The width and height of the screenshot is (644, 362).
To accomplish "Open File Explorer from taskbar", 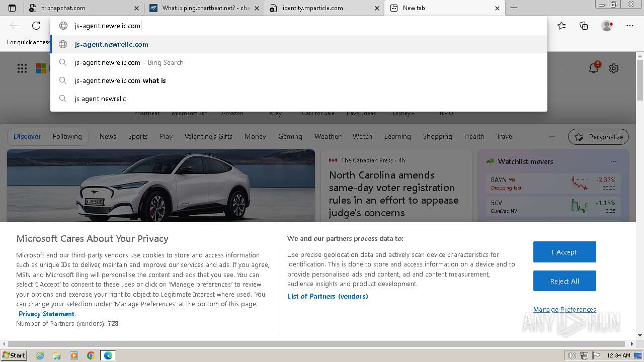I will click(57, 355).
